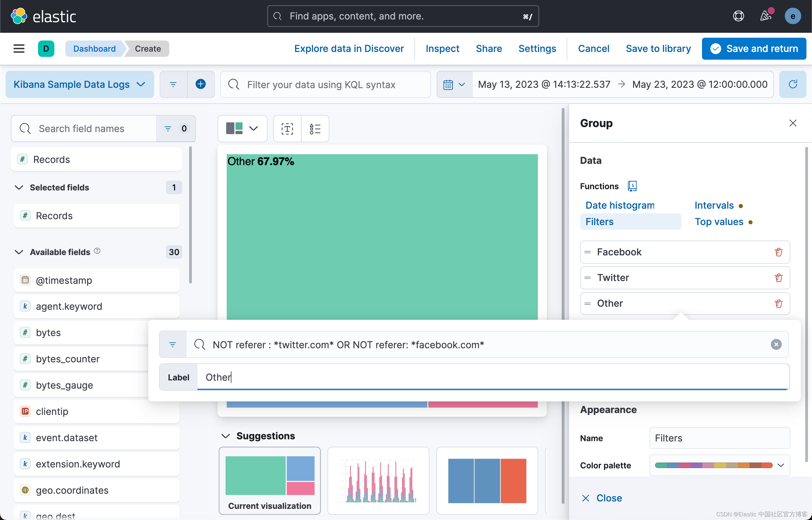Clear the Other filter query text
The height and width of the screenshot is (520, 812).
pos(776,344)
